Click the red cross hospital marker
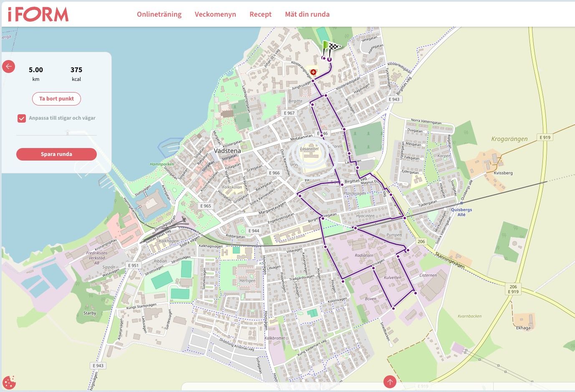This screenshot has width=575, height=392. pyautogui.click(x=313, y=72)
